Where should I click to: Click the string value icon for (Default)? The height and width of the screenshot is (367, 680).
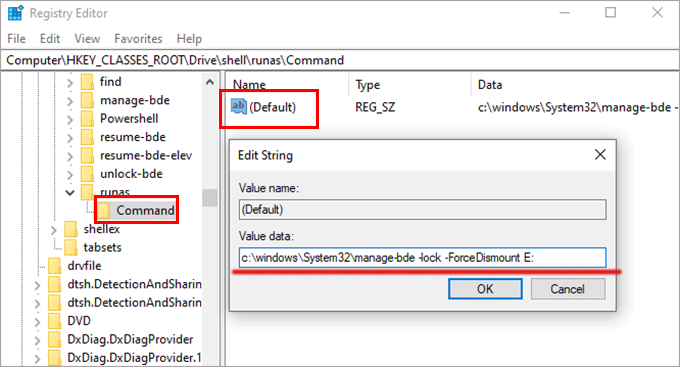(239, 106)
